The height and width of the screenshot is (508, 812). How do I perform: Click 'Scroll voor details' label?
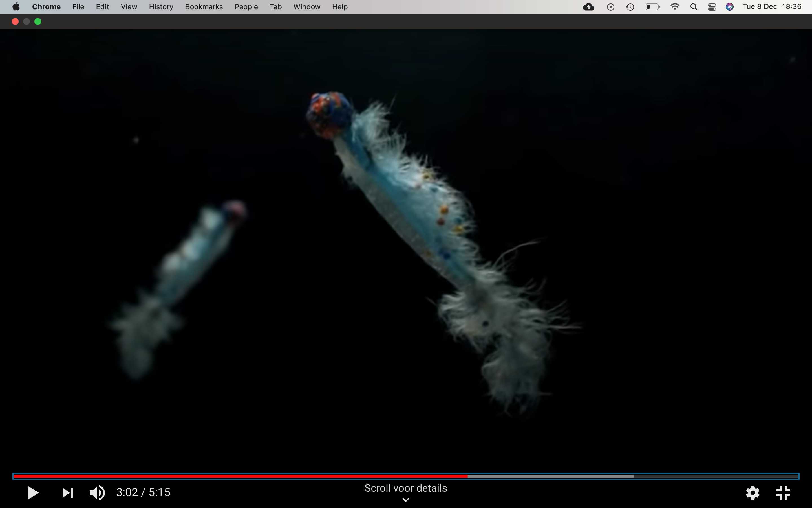(406, 488)
